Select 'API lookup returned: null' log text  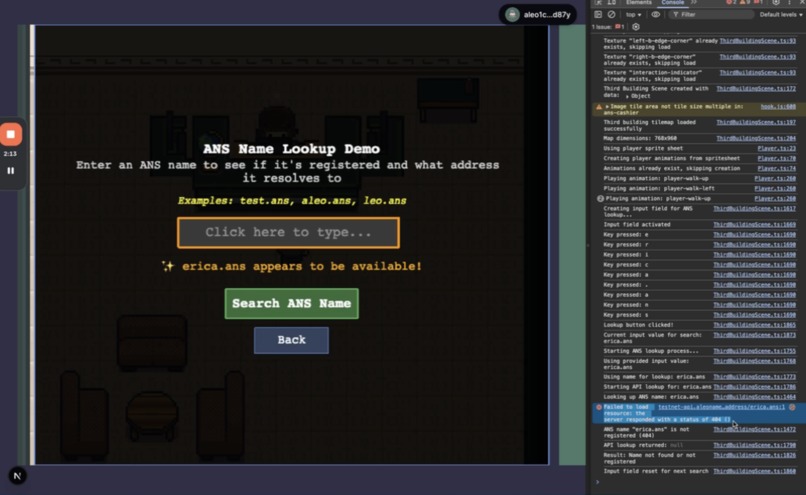pyautogui.click(x=643, y=445)
